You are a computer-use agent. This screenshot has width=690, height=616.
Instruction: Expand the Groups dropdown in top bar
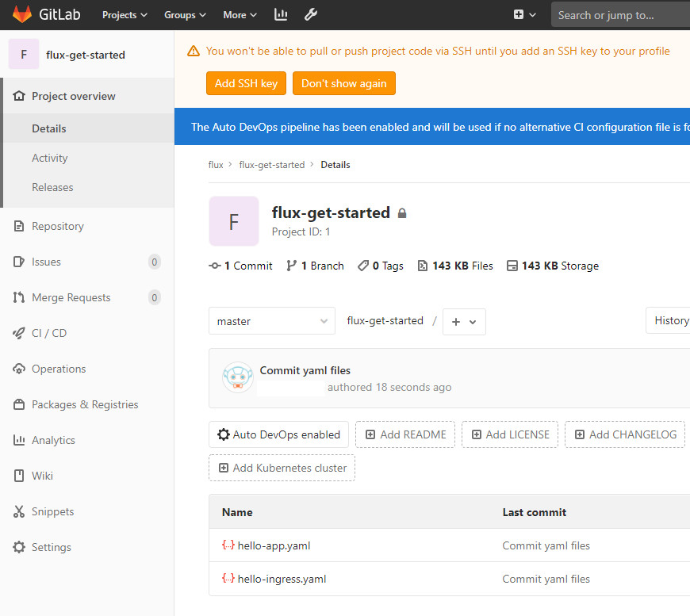[185, 14]
